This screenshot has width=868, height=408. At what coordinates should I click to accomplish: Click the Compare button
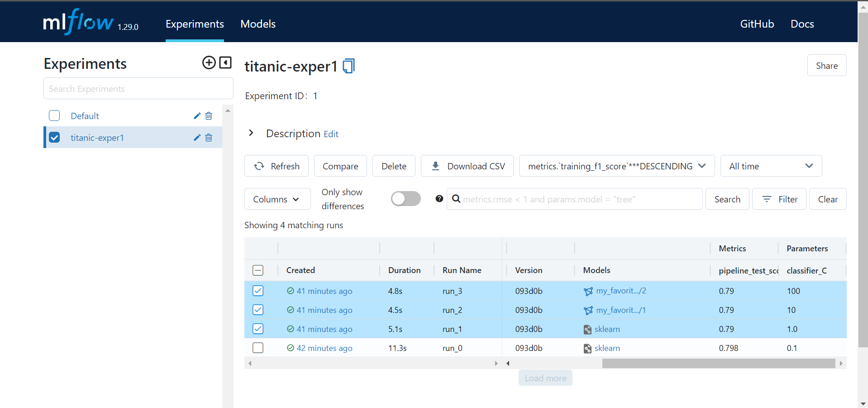pyautogui.click(x=340, y=166)
